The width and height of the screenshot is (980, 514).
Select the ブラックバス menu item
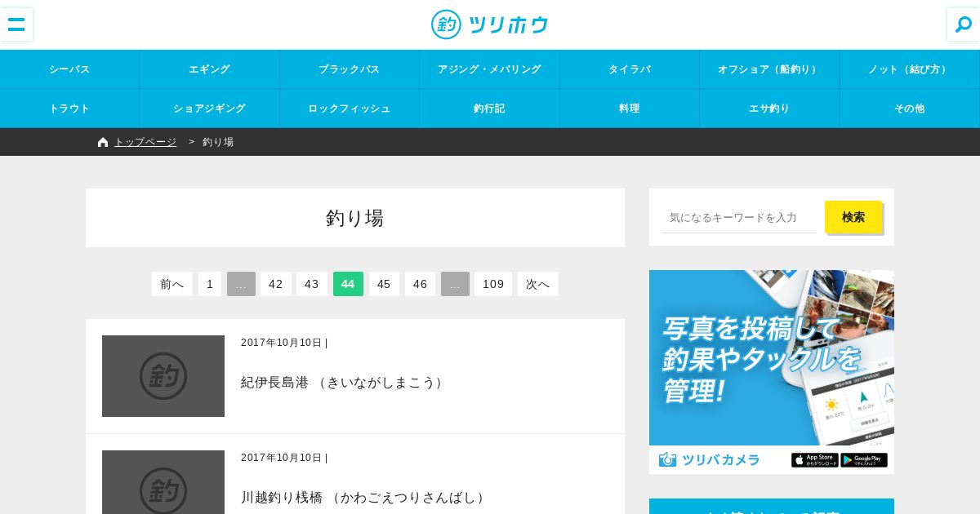[350, 69]
